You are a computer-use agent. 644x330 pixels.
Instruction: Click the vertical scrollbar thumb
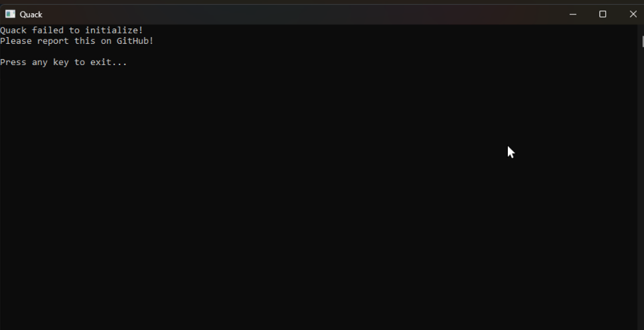pos(643,42)
